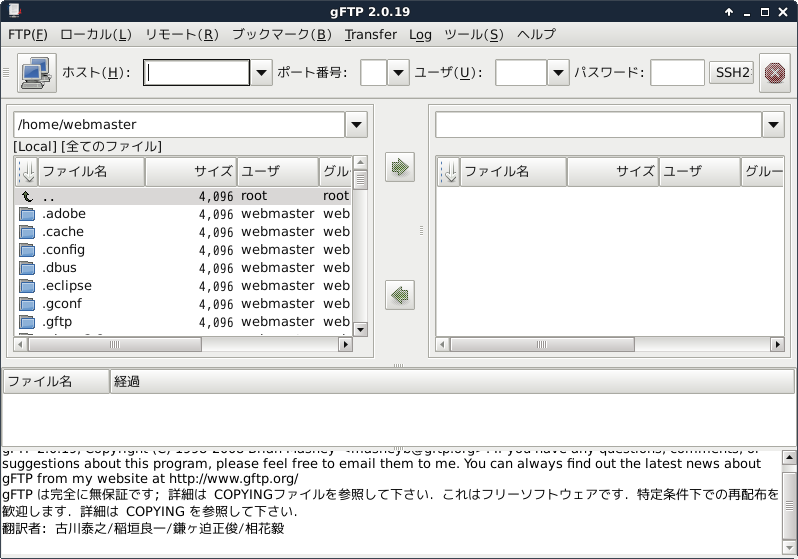This screenshot has width=798, height=559.
Task: Click the log pane scroll down arrow
Action: pyautogui.click(x=789, y=548)
